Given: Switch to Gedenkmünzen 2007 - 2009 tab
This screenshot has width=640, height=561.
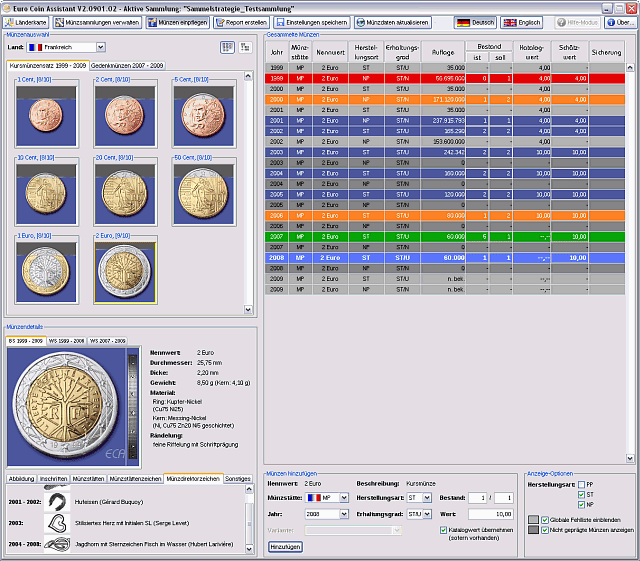Looking at the screenshot, I should (x=127, y=65).
